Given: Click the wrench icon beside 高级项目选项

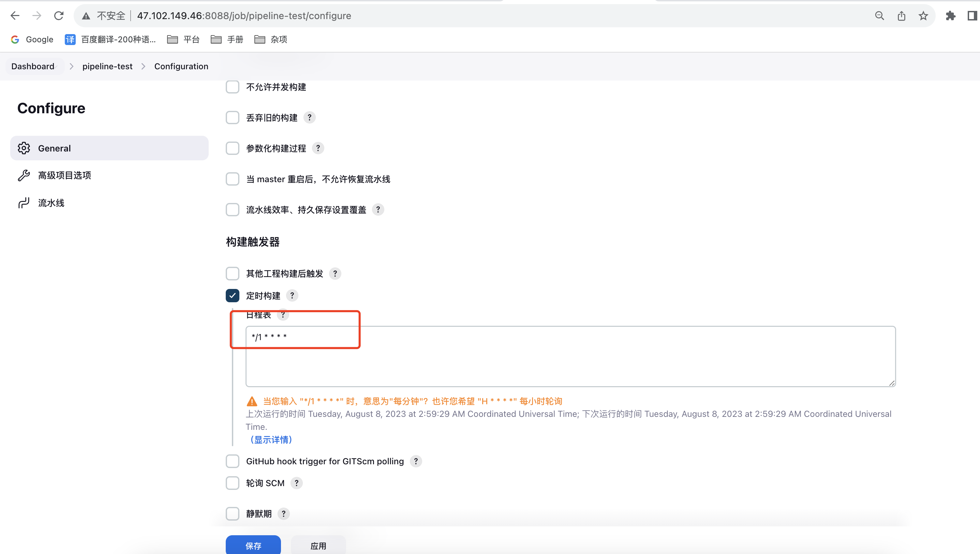Looking at the screenshot, I should [x=24, y=175].
